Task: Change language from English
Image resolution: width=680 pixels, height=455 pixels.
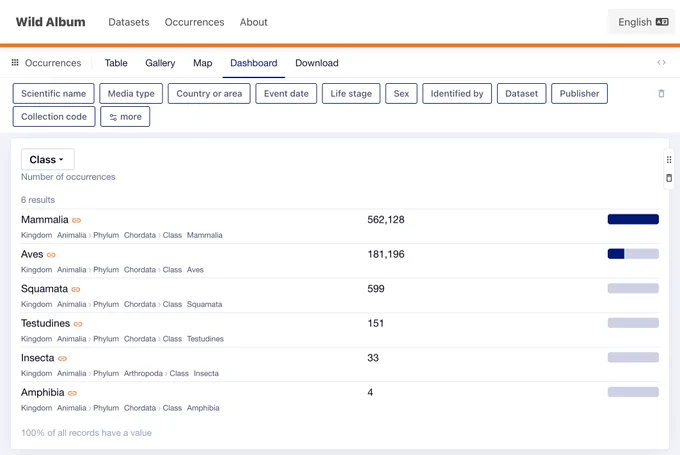Action: click(642, 22)
